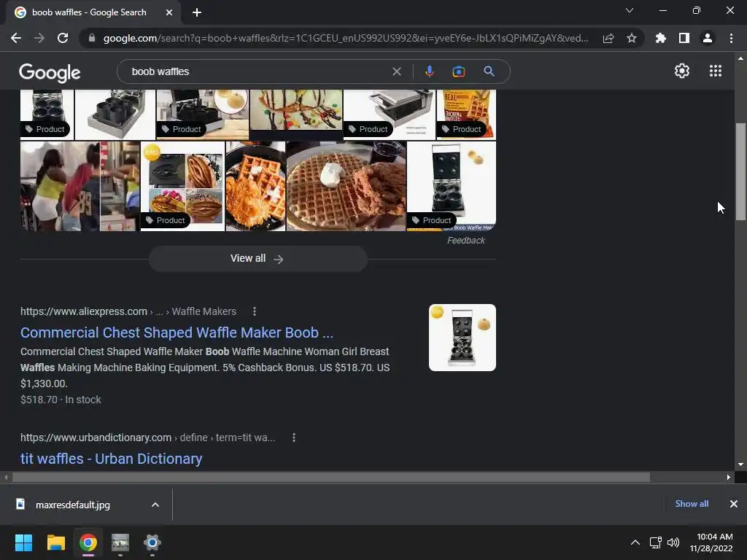747x560 pixels.
Task: Click View all images button
Action: pyautogui.click(x=258, y=259)
